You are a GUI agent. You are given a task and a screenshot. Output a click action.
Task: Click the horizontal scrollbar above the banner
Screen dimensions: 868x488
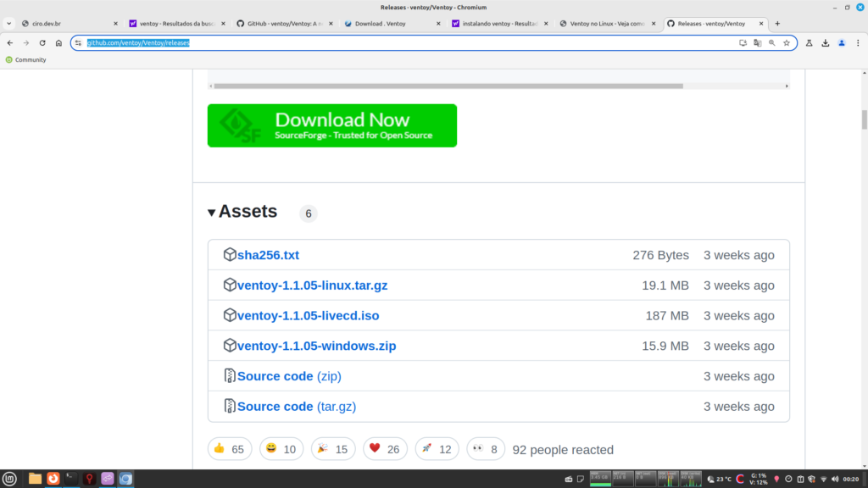(448, 86)
